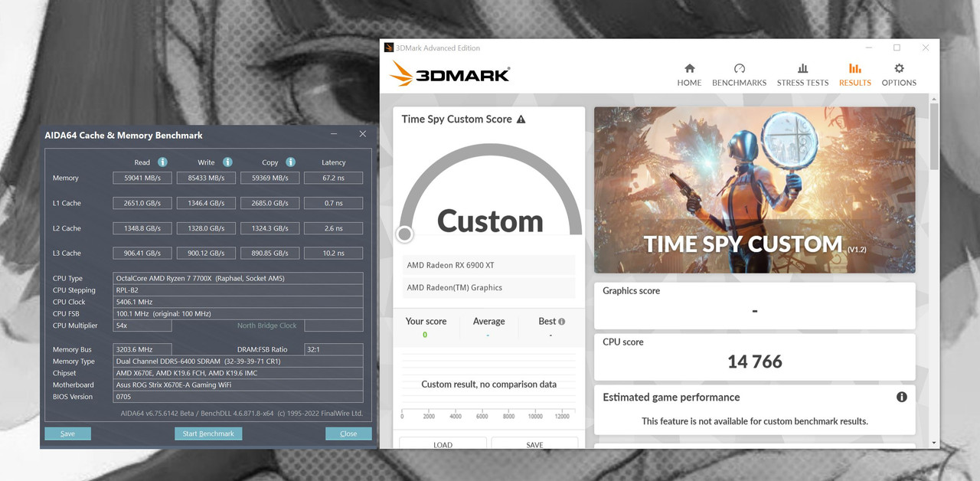Click the CPU Clock value 5406.1 MHz
Image resolution: width=980 pixels, height=481 pixels.
[x=238, y=302]
